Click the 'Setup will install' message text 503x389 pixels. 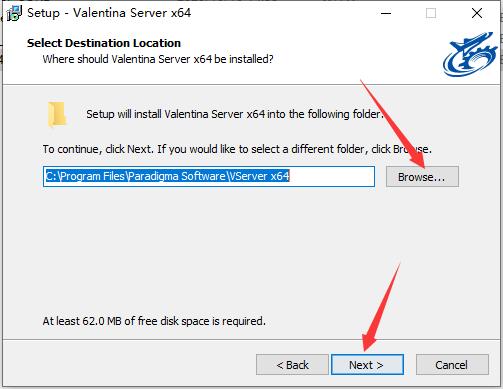[x=235, y=114]
